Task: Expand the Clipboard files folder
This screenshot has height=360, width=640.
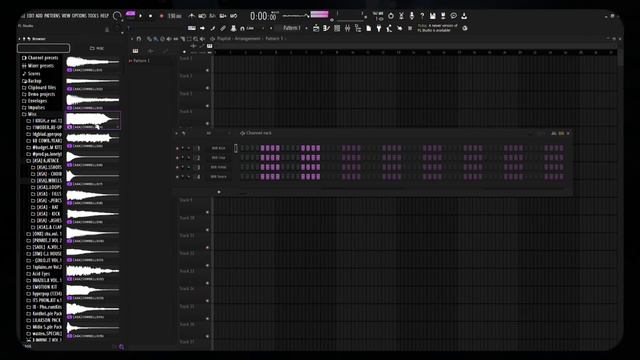Action: tap(39, 88)
